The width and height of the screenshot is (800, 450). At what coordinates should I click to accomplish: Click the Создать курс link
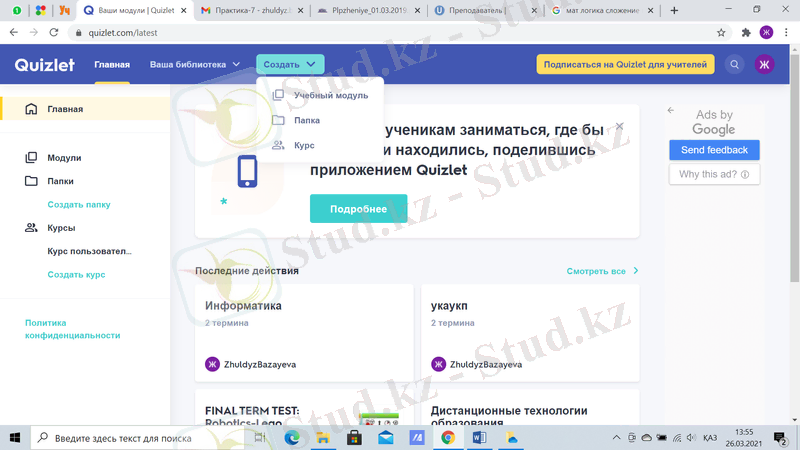(76, 274)
